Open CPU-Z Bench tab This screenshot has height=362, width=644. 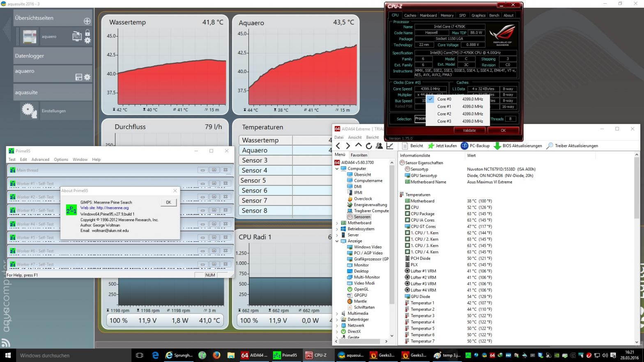tap(494, 16)
